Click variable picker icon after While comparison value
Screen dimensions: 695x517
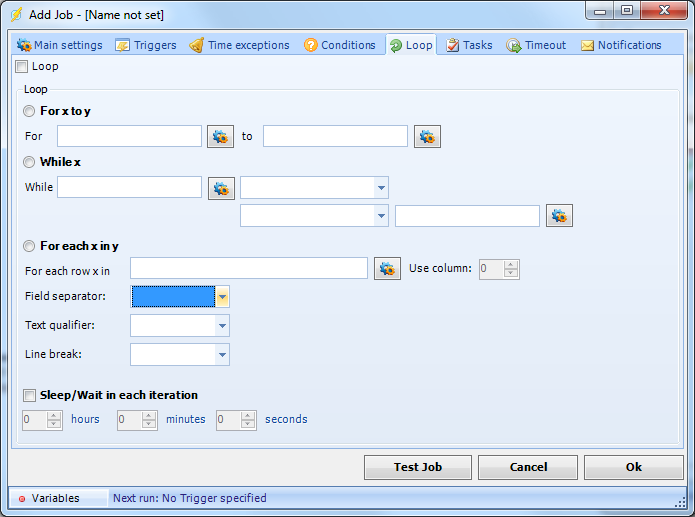[559, 216]
